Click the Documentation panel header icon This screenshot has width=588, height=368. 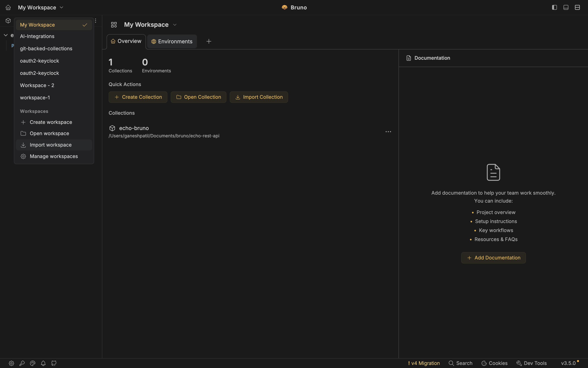409,58
